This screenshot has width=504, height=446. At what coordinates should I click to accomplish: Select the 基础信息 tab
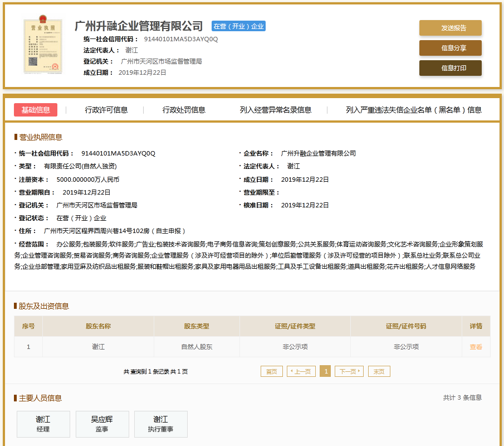point(36,110)
